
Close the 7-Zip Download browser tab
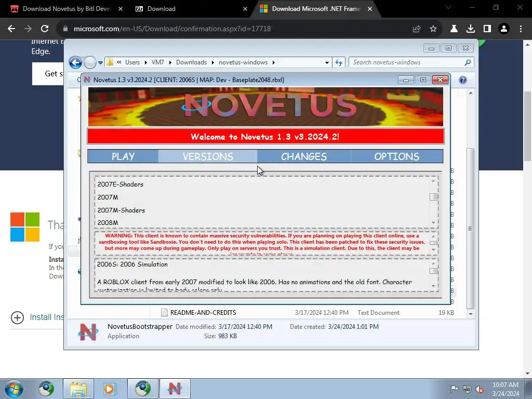[x=245, y=9]
